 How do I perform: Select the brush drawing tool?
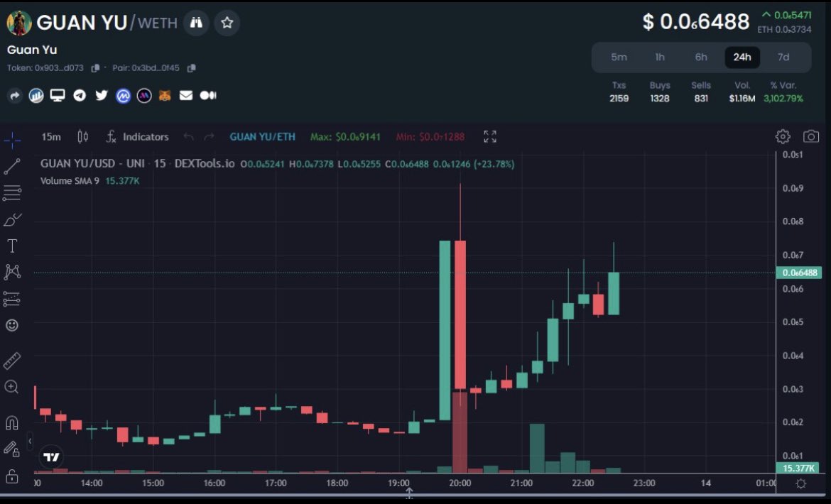point(12,220)
